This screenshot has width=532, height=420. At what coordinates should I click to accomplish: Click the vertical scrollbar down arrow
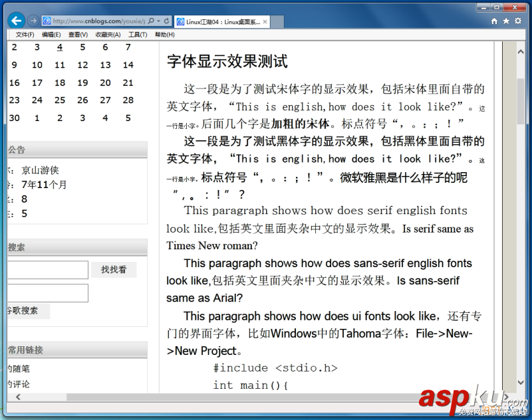point(521,383)
